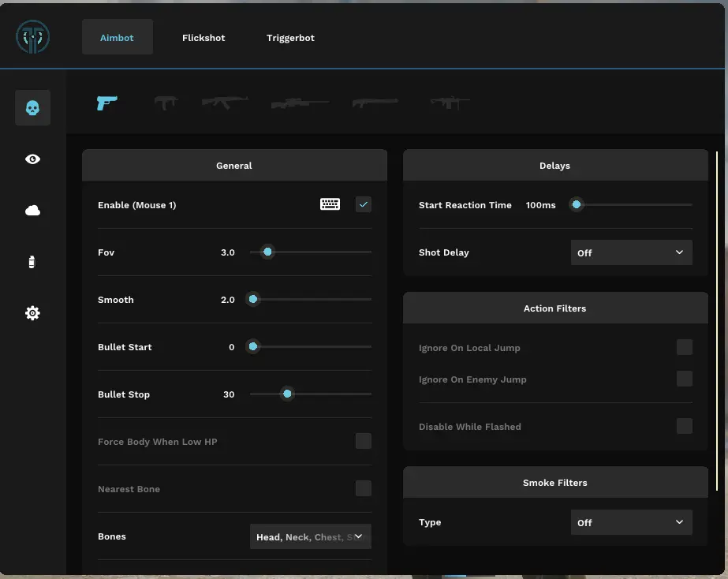Open the Shot Delay dropdown
The image size is (728, 579).
(x=632, y=252)
